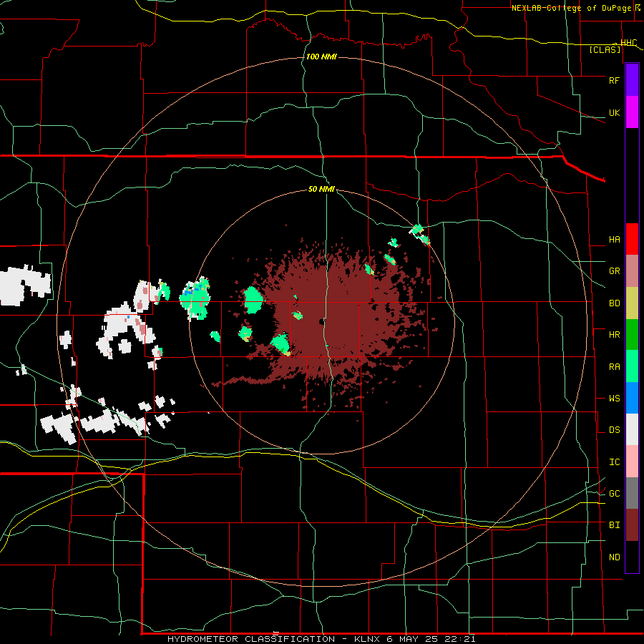Click the "BD" big drops label
Image resolution: width=644 pixels, height=644 pixels.
[614, 303]
